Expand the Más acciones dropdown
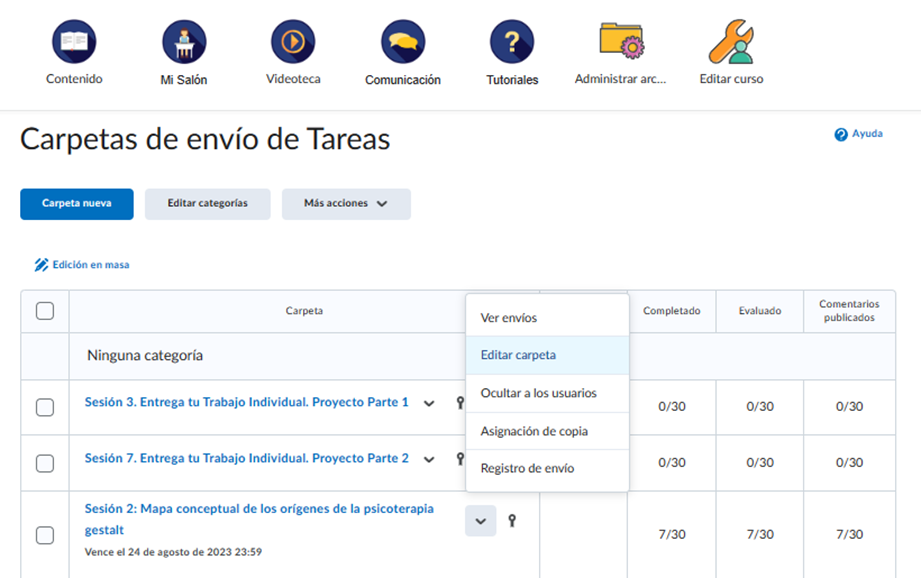The height and width of the screenshot is (578, 921). click(346, 204)
